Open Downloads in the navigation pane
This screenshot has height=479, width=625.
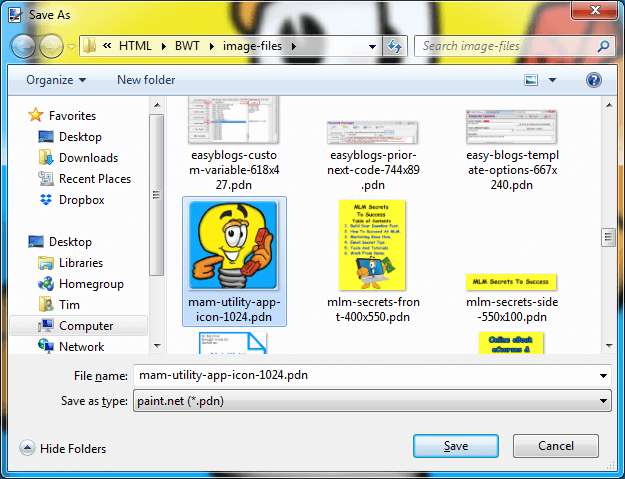click(x=88, y=158)
